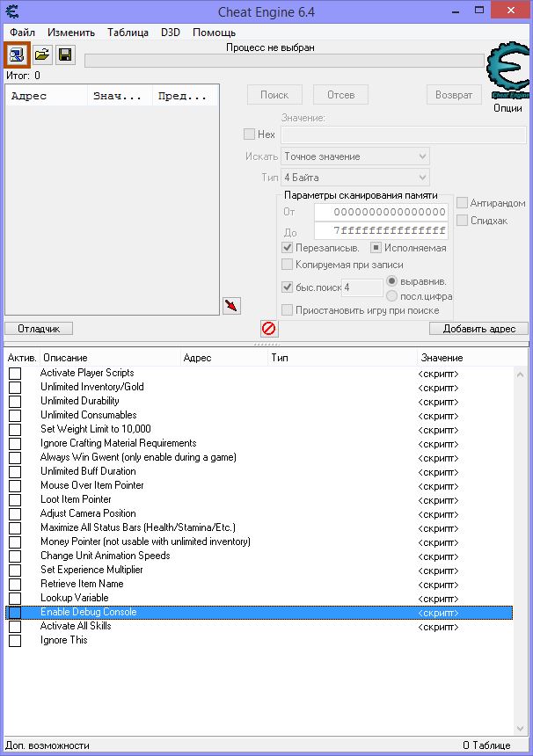Click the Значение input field
This screenshot has width=533, height=756.
(x=404, y=134)
